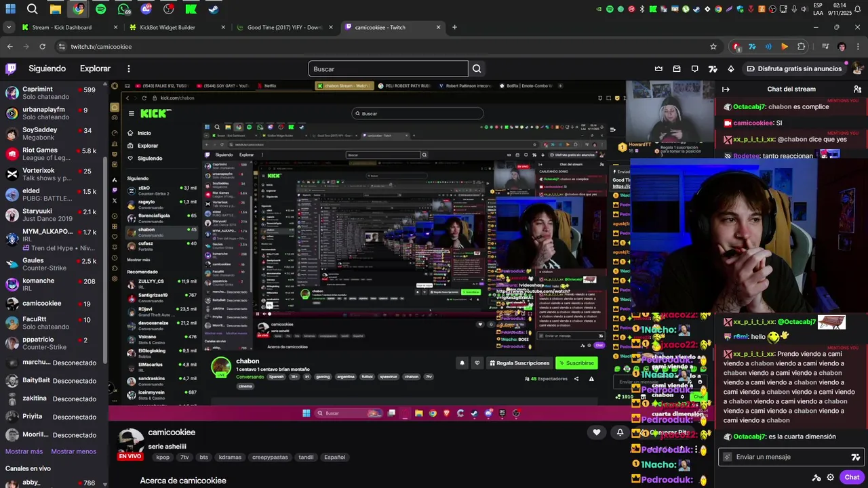Click the notification bell for camicookiee
Viewport: 868px width, 488px height.
pos(620,432)
